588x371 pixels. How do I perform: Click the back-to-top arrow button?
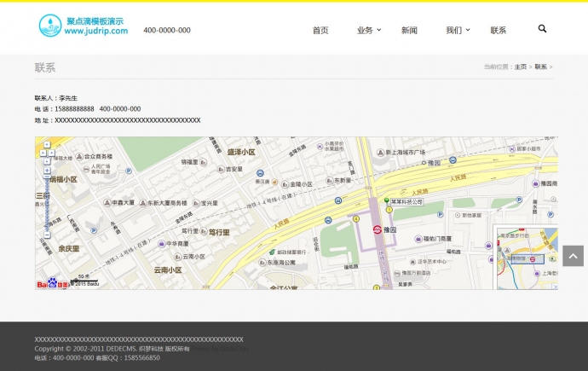point(573,256)
